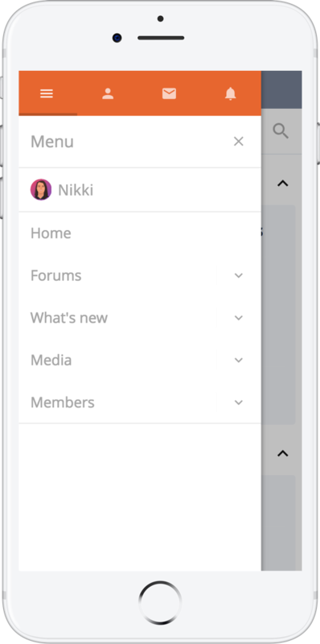Expand the Media submenu chevron
The width and height of the screenshot is (320, 644).
[x=239, y=360]
